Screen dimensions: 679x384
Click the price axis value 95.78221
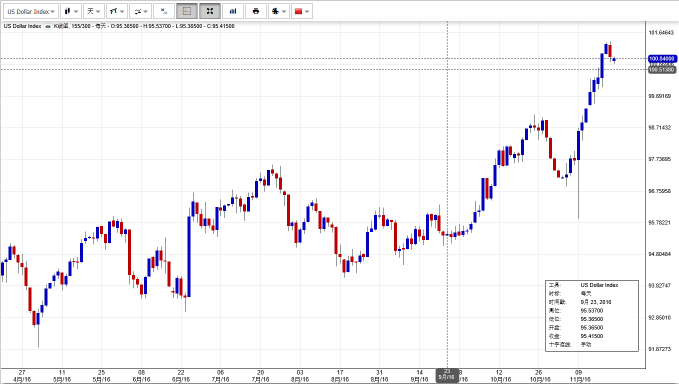tap(661, 223)
